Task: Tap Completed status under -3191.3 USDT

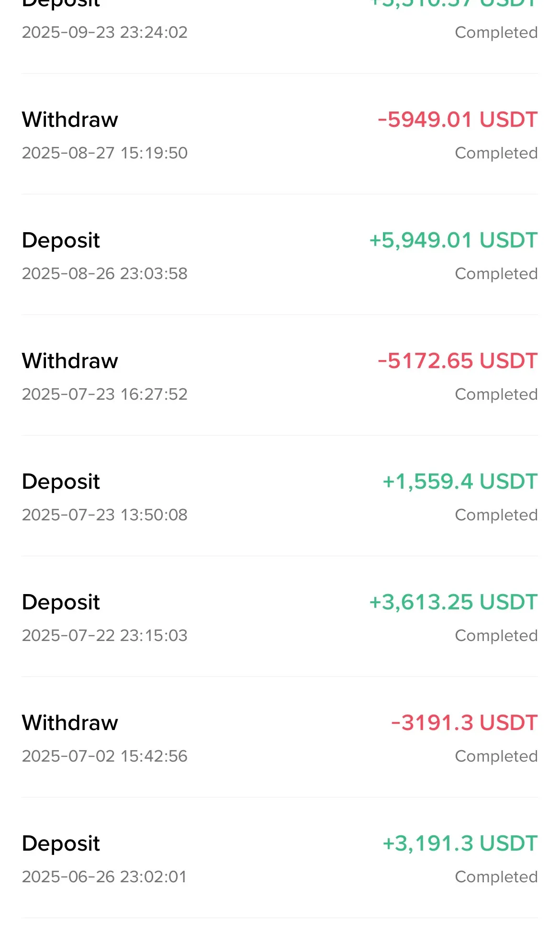Action: (496, 757)
